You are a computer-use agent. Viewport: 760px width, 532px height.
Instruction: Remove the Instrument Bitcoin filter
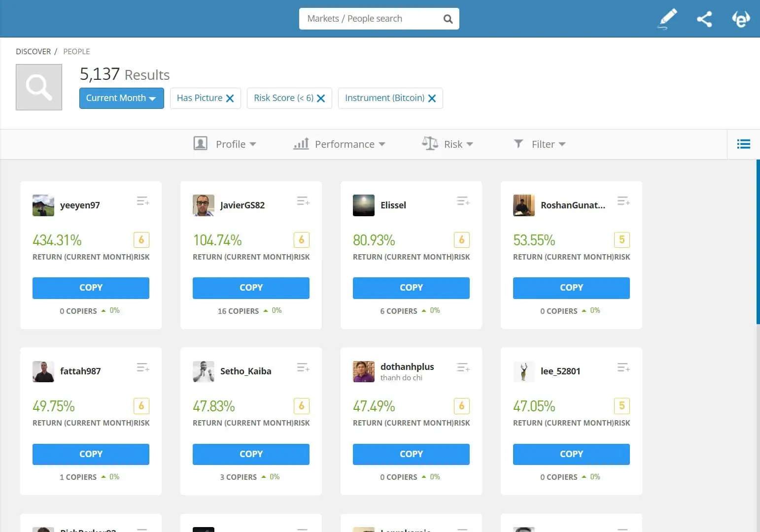(x=431, y=98)
